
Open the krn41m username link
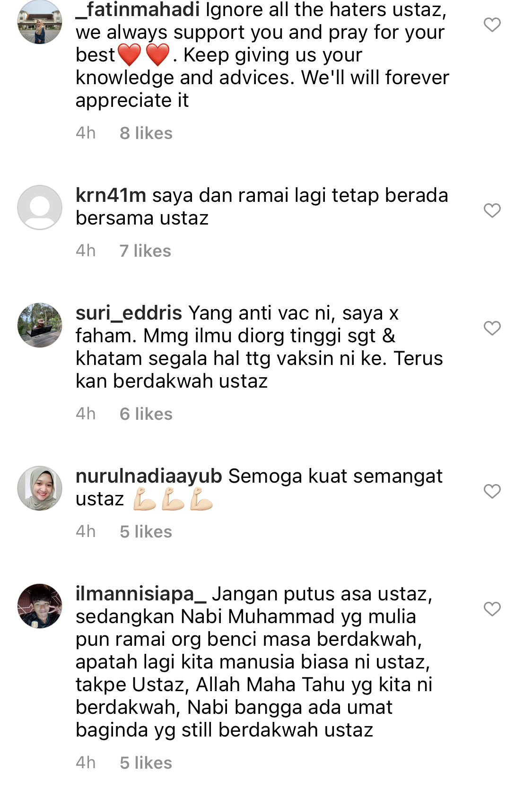pos(111,195)
